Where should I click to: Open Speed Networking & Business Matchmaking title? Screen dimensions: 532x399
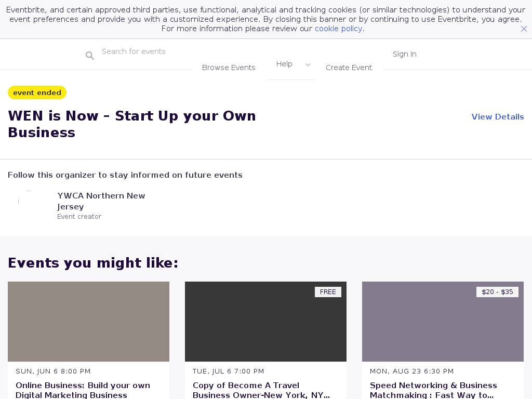pyautogui.click(x=433, y=390)
